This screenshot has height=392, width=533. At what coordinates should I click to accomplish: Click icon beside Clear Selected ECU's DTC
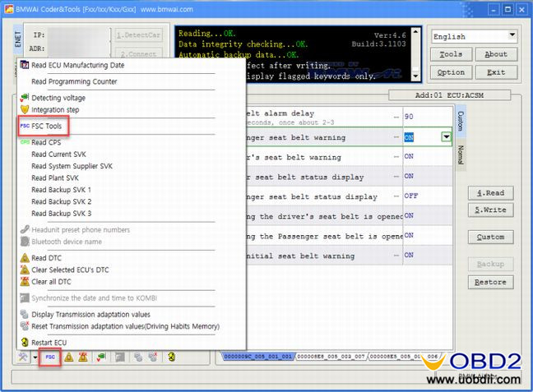pos(25,270)
